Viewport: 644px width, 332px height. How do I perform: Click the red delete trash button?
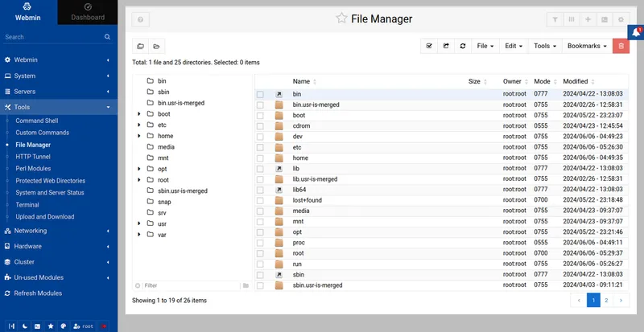pos(621,46)
